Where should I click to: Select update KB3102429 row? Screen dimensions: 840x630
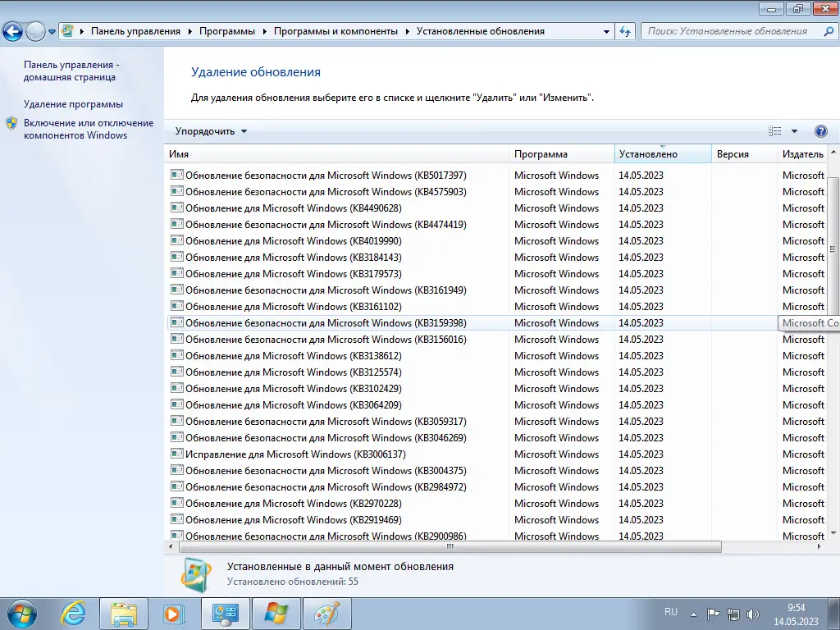click(x=496, y=388)
